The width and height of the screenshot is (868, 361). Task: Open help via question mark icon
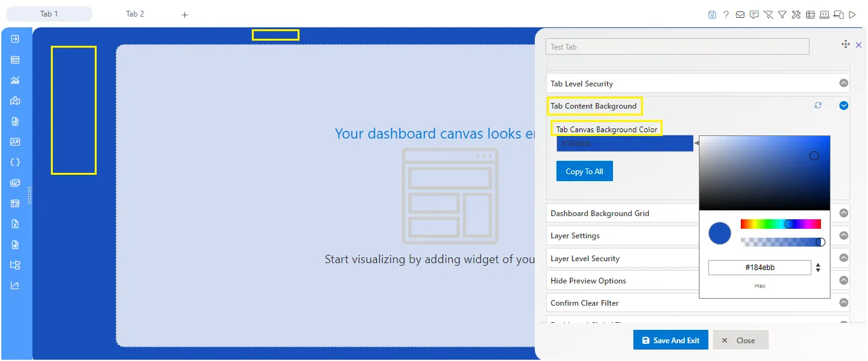click(x=726, y=15)
